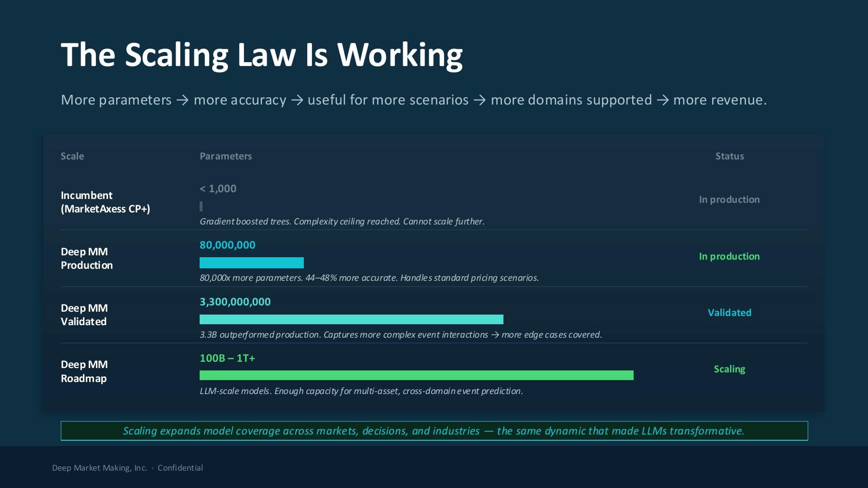Click the '3,300,000,000' parameter value

click(235, 302)
